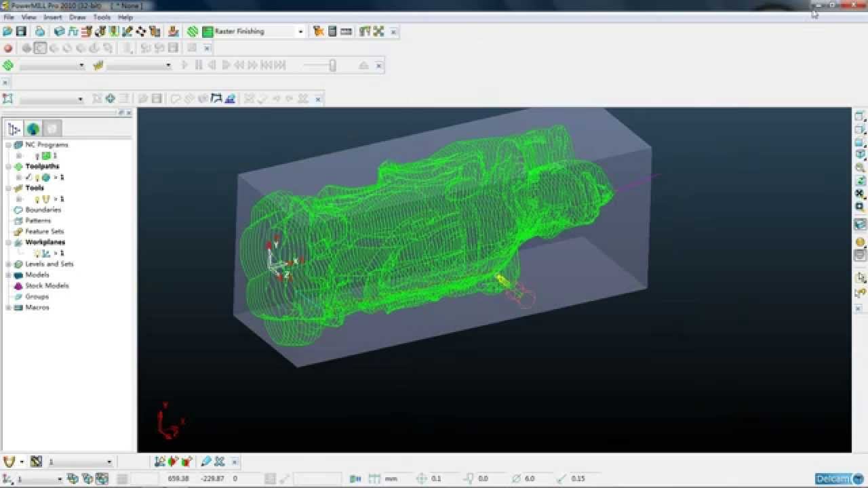Toggle lightbulb for Toolpath 1
Screen dimensions: 868x488
click(x=37, y=178)
